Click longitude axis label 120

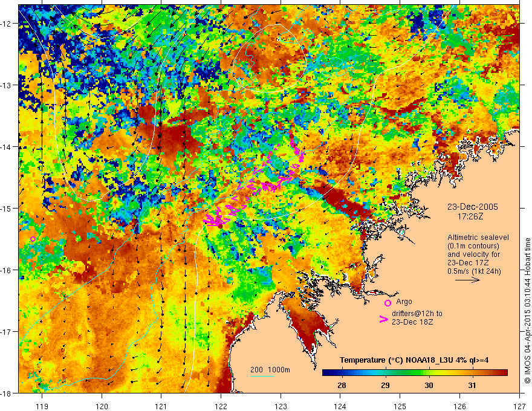102,406
